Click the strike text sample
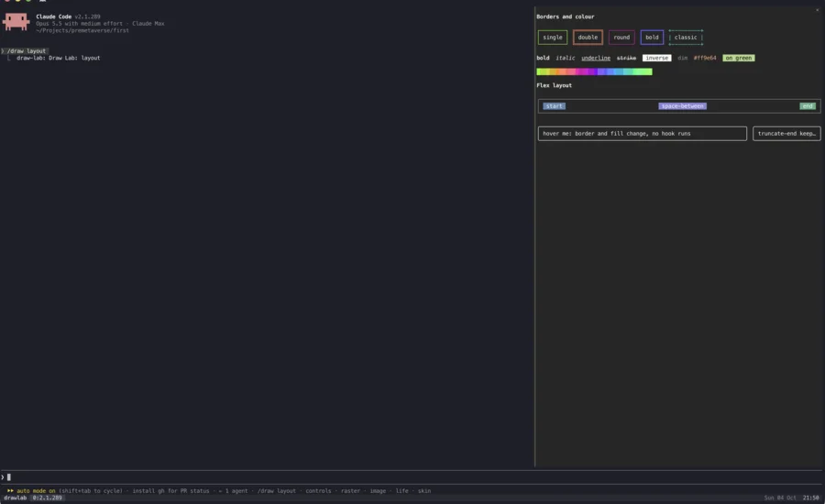The height and width of the screenshot is (504, 825). coord(626,58)
